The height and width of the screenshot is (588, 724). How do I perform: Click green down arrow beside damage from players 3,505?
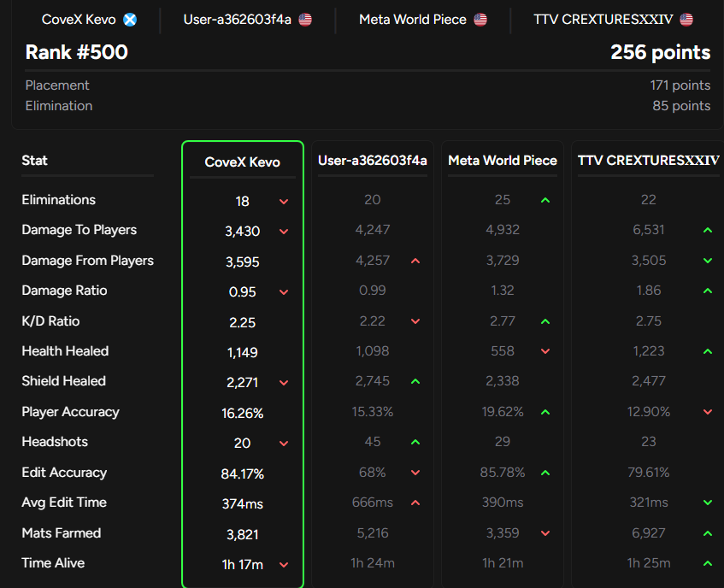coord(708,261)
